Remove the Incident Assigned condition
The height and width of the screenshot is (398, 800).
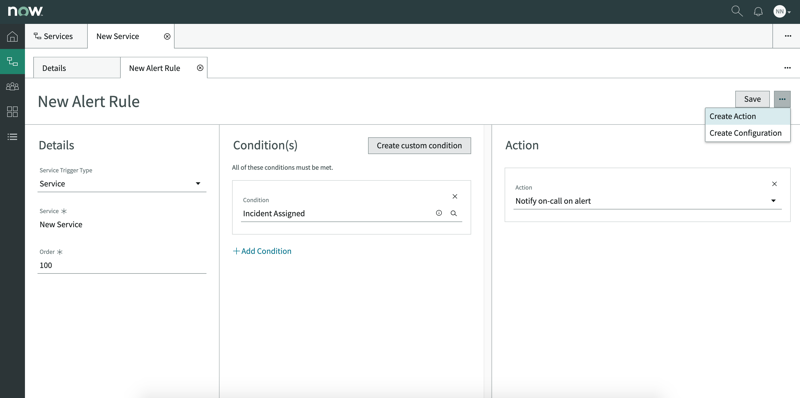(455, 196)
